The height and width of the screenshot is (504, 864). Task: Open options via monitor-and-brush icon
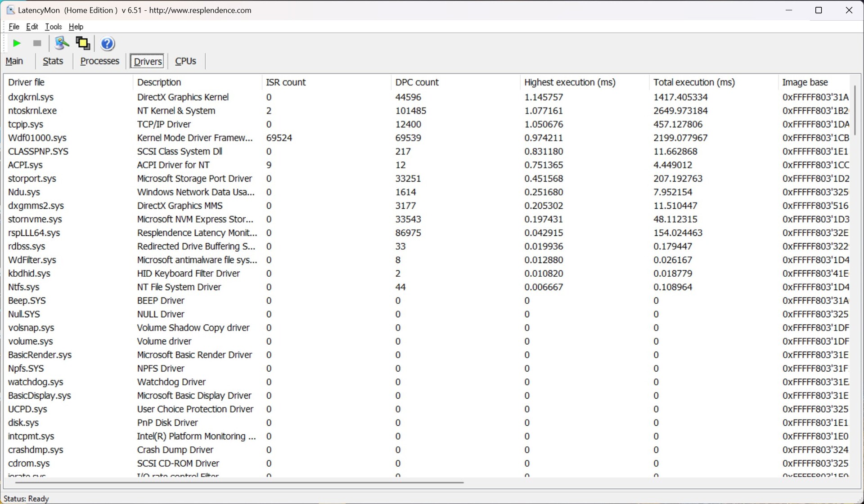coord(62,43)
